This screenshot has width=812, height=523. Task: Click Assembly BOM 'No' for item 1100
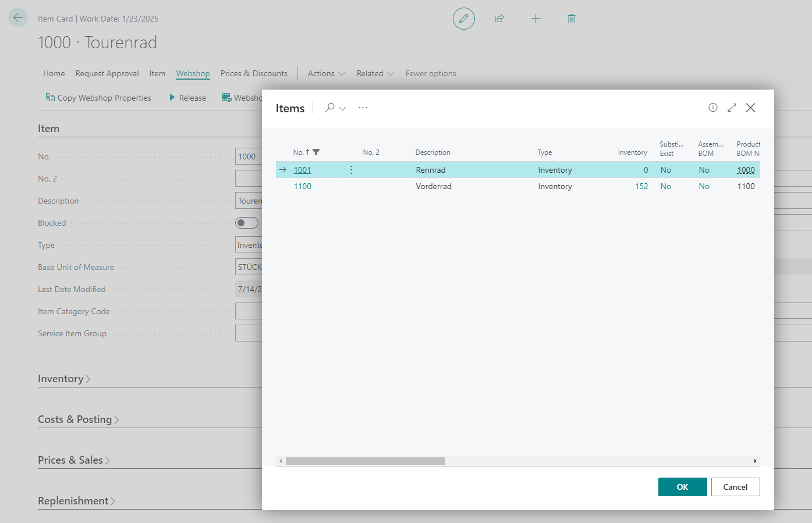click(704, 186)
